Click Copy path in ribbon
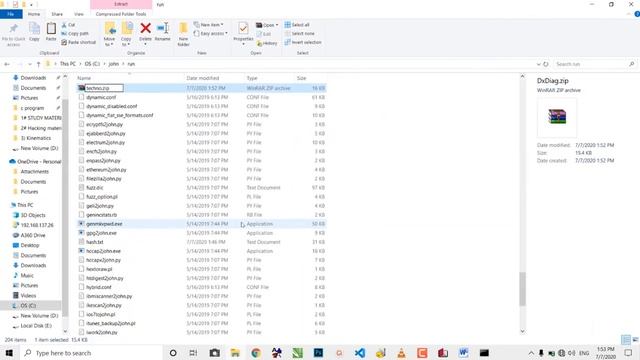 [x=75, y=33]
